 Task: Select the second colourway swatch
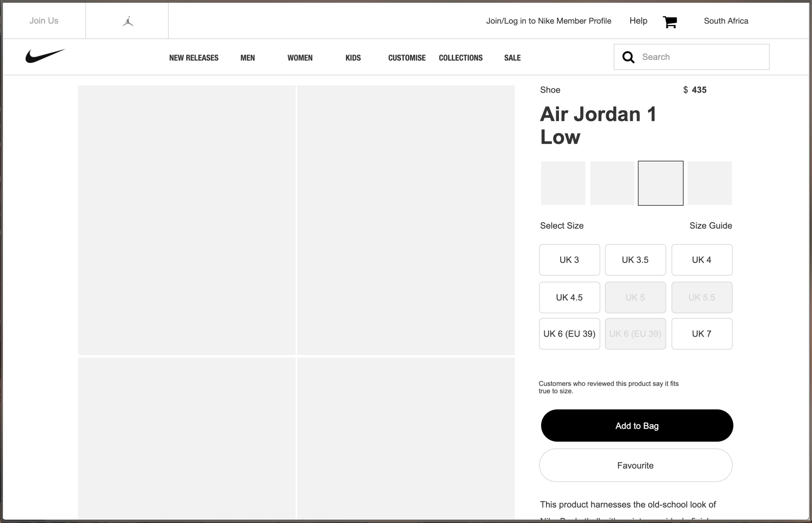point(612,183)
